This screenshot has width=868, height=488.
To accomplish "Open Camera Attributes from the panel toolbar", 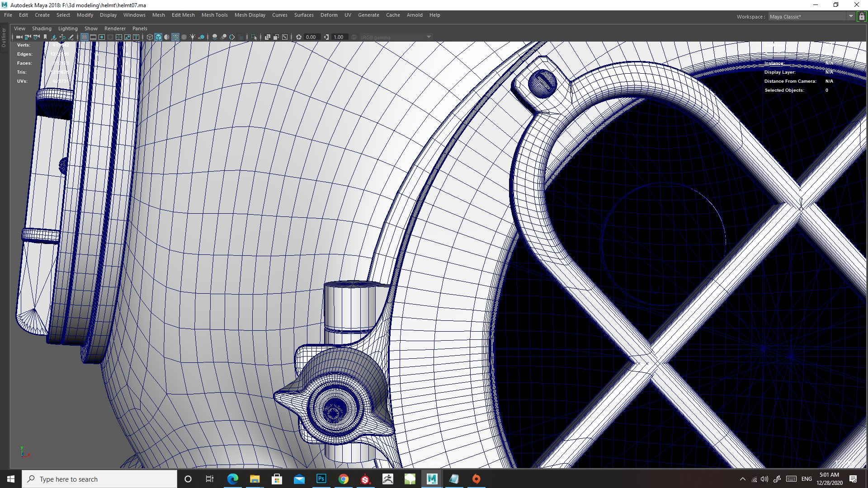I will [37, 37].
